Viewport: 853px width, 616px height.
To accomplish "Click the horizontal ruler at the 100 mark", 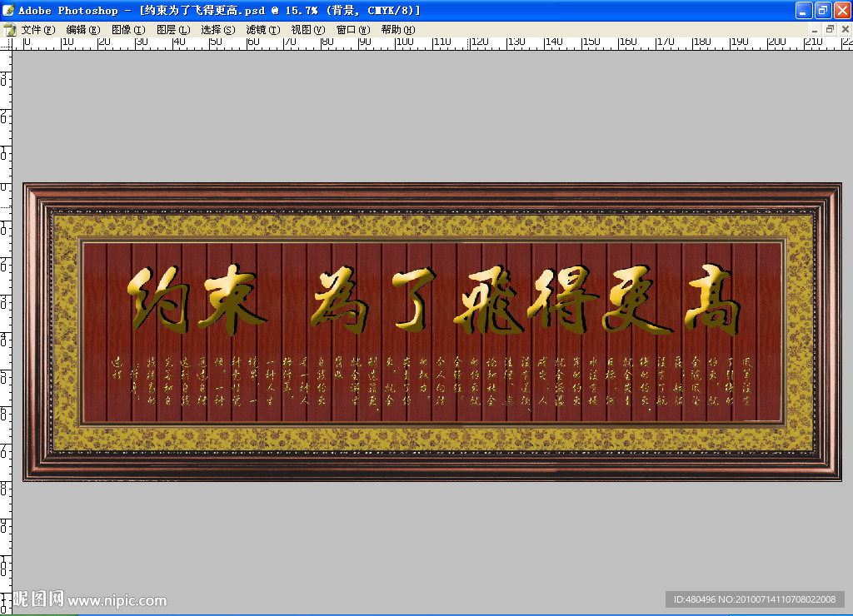I will tap(406, 42).
